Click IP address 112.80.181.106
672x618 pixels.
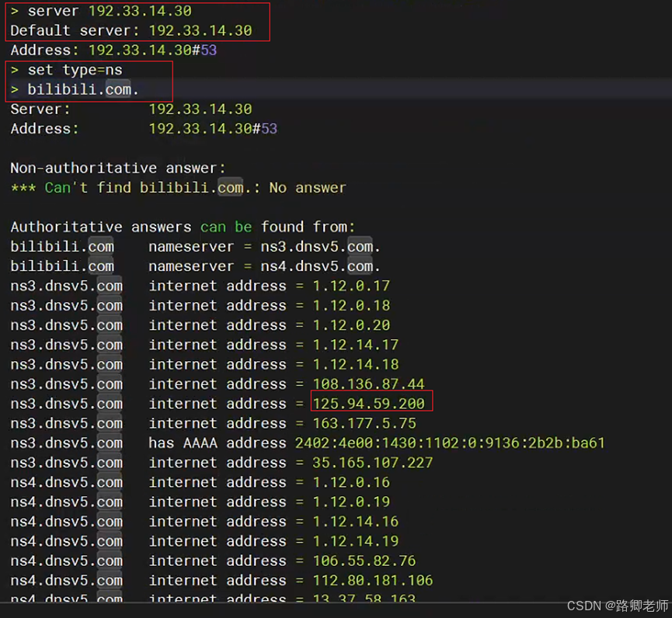pyautogui.click(x=372, y=580)
